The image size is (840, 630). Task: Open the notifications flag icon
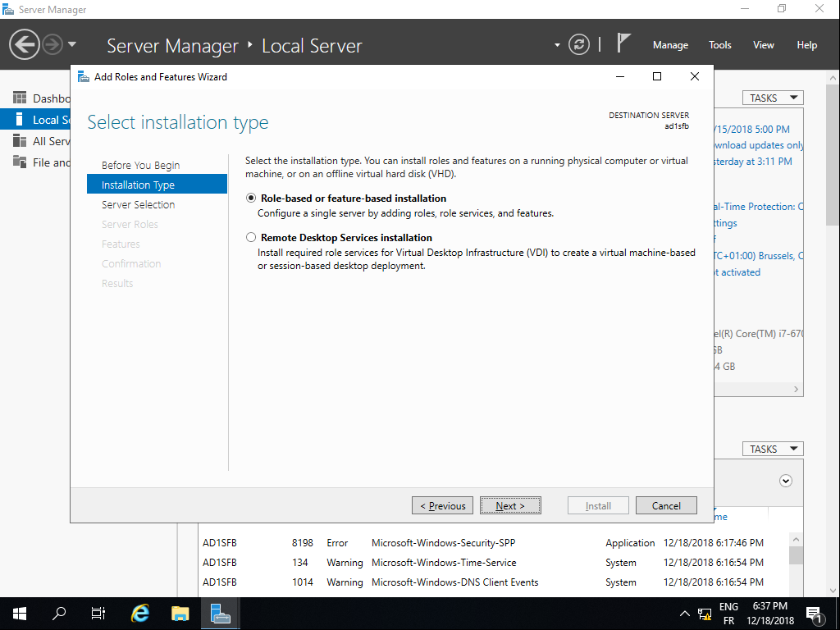[624, 43]
